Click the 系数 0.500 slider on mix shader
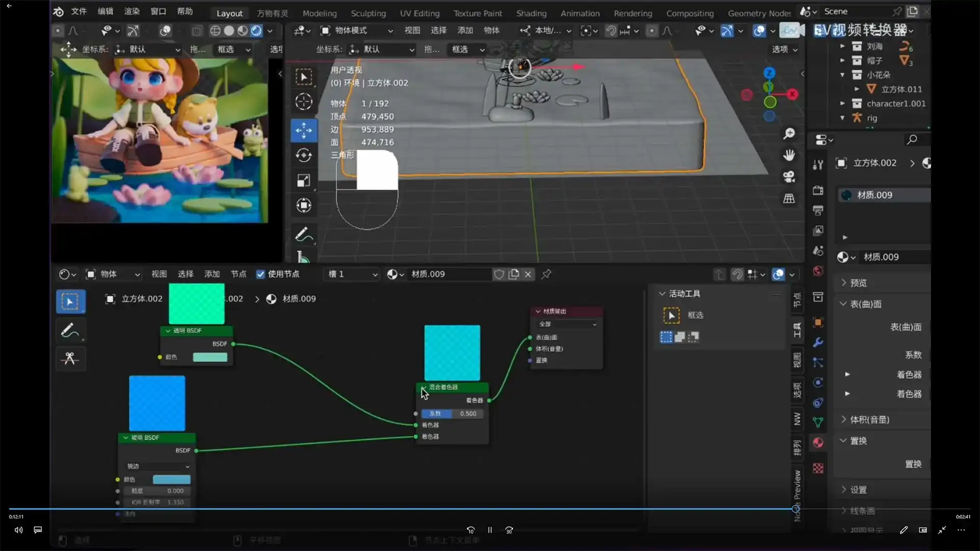Image resolution: width=980 pixels, height=551 pixels. tap(452, 413)
